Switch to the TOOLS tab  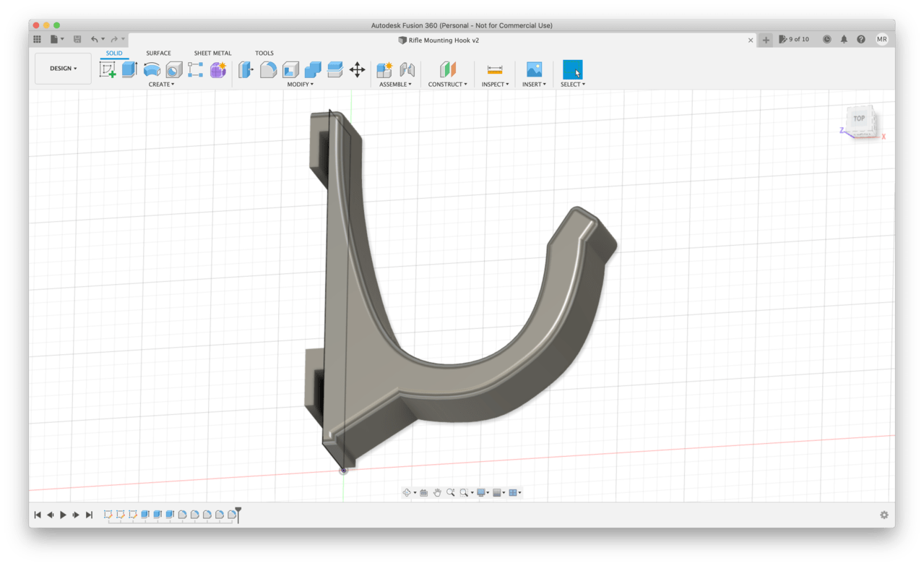click(x=264, y=53)
